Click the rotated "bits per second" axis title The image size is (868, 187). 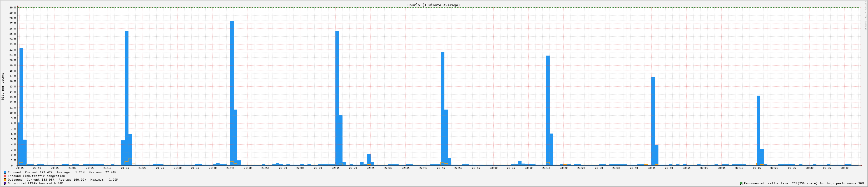coord(3,86)
